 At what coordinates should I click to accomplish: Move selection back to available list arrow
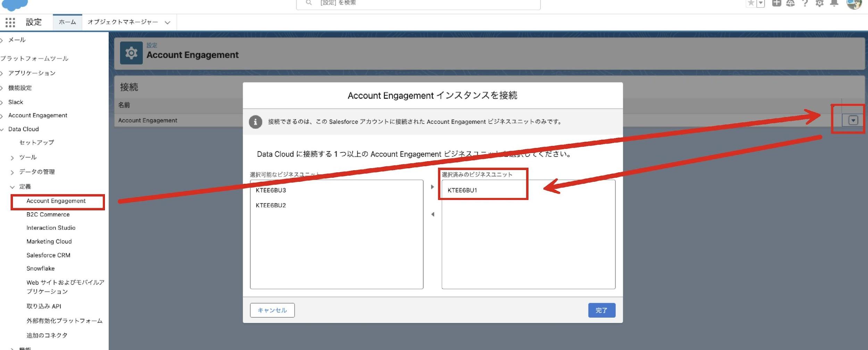coord(432,214)
